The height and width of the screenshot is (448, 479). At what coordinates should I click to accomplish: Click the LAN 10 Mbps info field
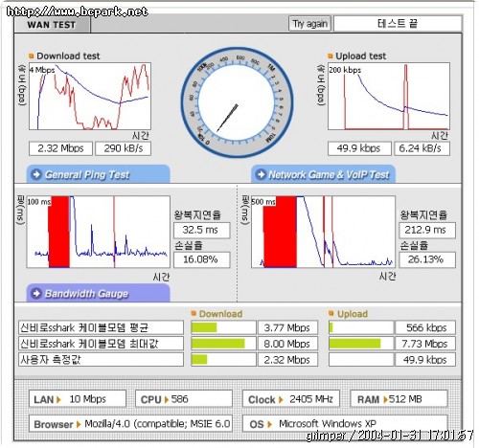click(x=78, y=399)
